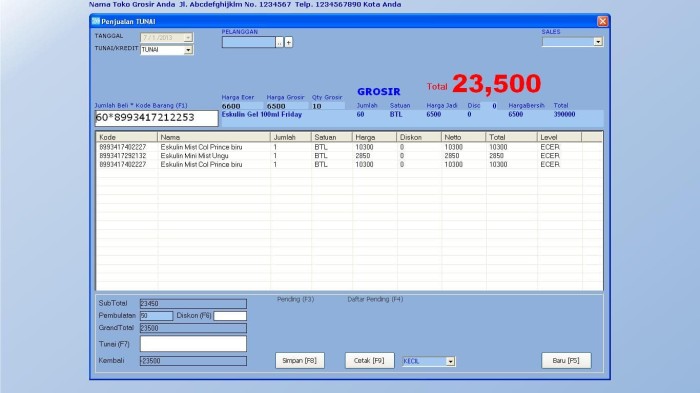Open the SALES dropdown
Image resolution: width=700 pixels, height=393 pixels.
pyautogui.click(x=598, y=42)
